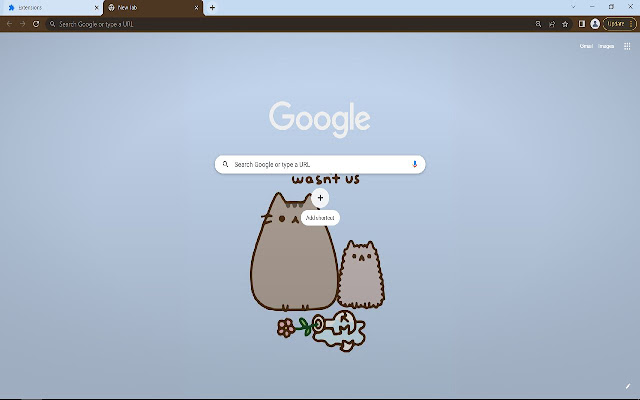Screen dimensions: 640x400
Task: Switch to the Extensions tab
Action: pyautogui.click(x=51, y=8)
